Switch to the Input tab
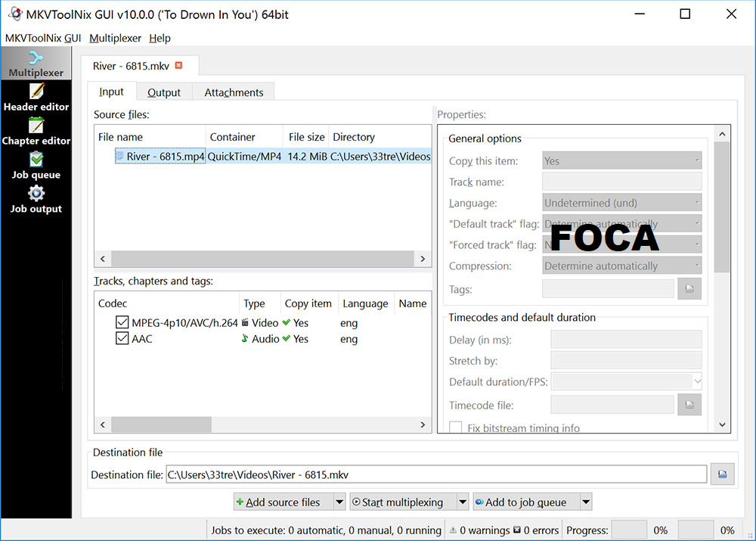Viewport: 756px width, 541px height. click(x=111, y=92)
